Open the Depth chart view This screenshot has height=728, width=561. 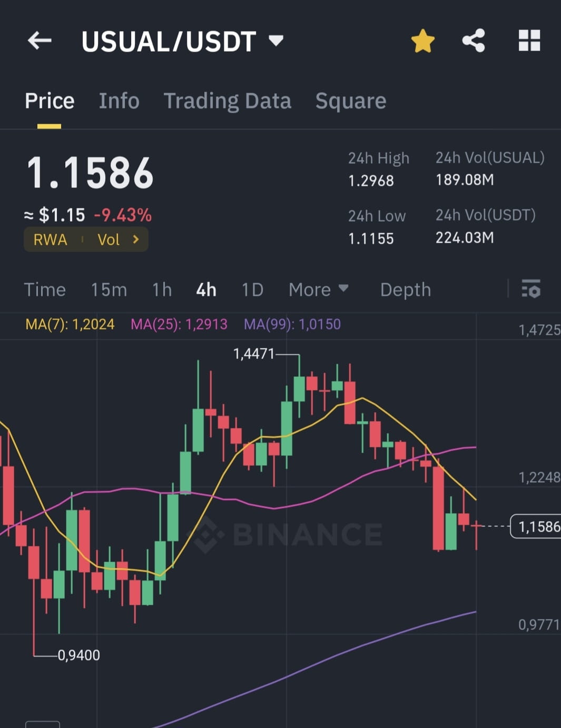406,290
